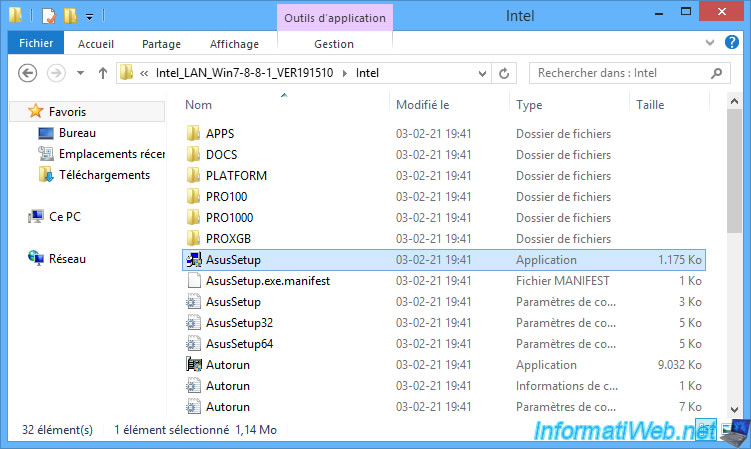Click the vertical scrollbar thumb

coord(734,171)
